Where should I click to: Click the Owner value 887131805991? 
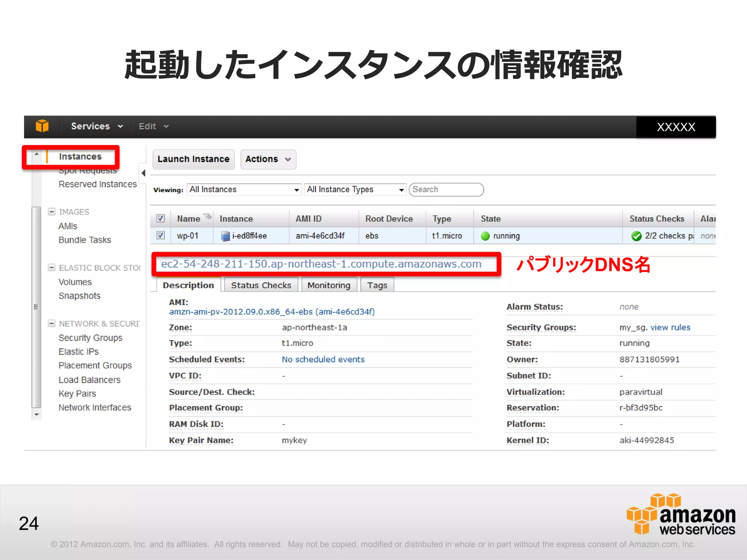click(x=650, y=359)
